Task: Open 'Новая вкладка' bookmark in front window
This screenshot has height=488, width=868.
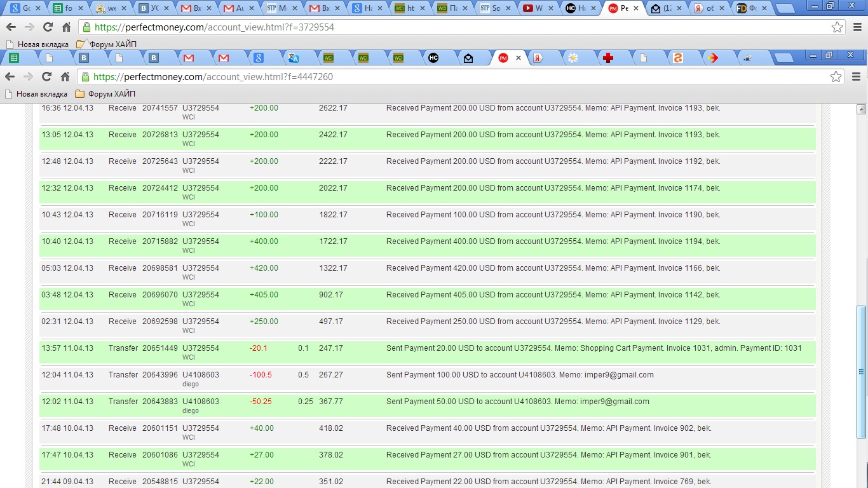Action: coord(36,94)
